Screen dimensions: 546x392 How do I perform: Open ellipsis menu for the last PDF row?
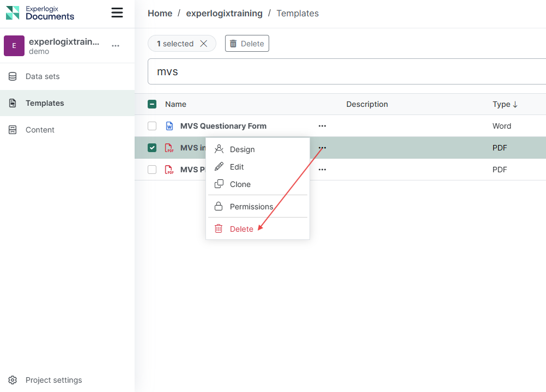coord(322,170)
